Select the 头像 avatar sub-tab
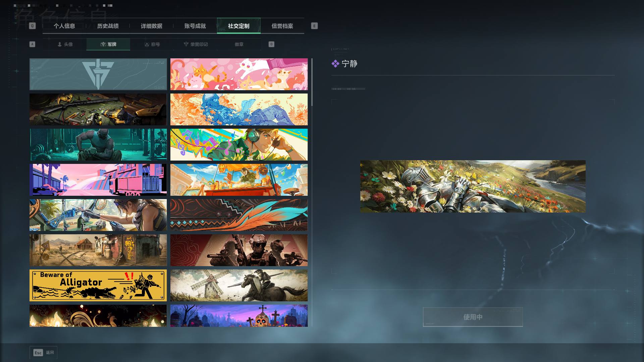Viewport: 644px width, 362px height. pos(65,44)
